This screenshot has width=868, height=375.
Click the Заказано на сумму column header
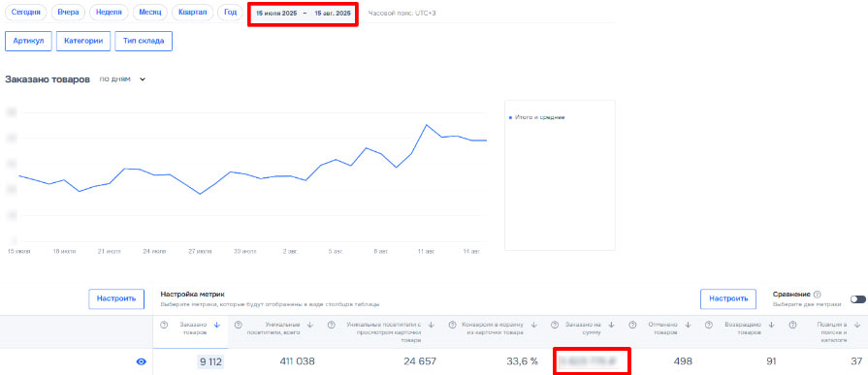(584, 329)
